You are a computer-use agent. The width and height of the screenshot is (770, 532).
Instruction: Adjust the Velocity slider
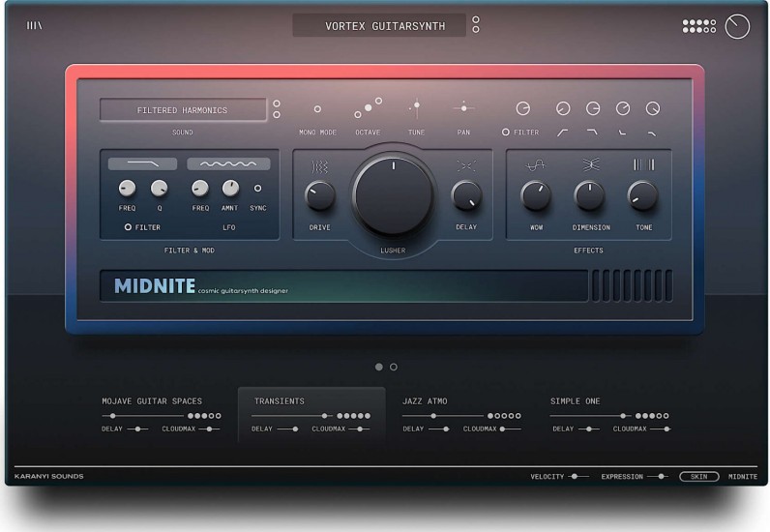click(x=574, y=476)
